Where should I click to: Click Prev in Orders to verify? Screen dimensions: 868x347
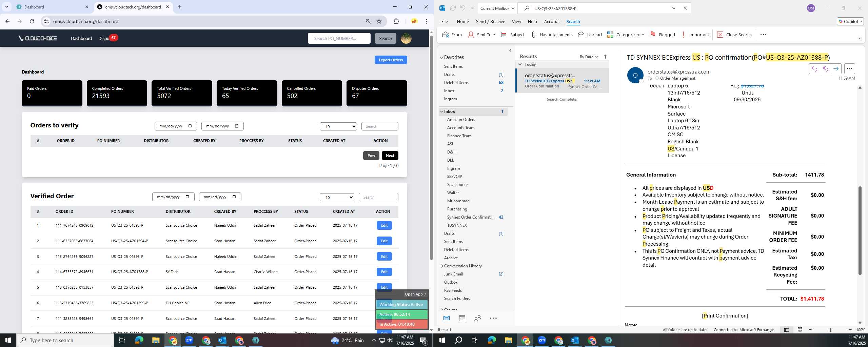pos(371,156)
